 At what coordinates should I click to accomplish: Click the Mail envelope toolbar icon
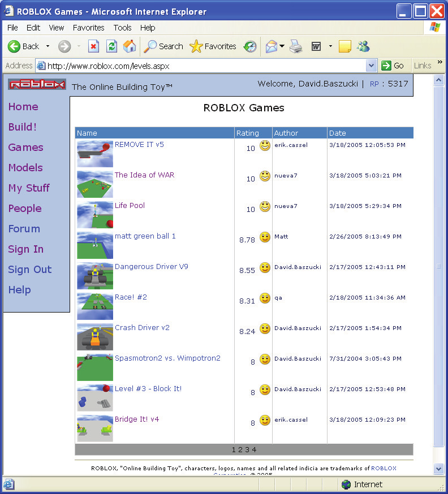pos(271,46)
